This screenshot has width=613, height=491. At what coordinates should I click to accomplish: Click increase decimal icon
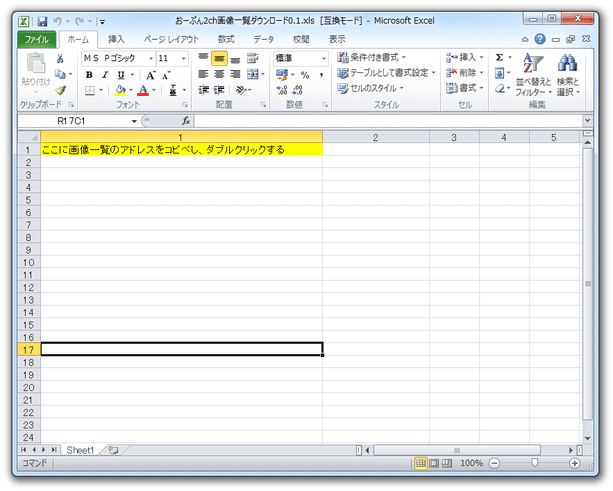tap(282, 90)
